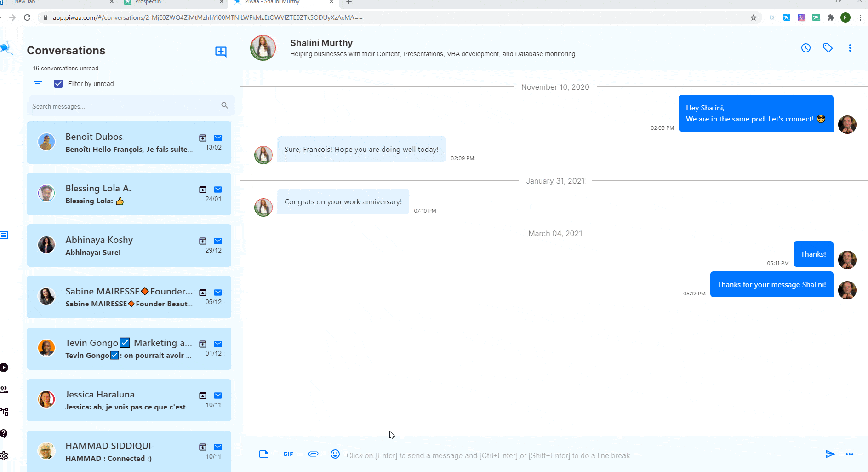
Task: Click envelope icon on Jessica Haraluna row
Action: [218, 396]
